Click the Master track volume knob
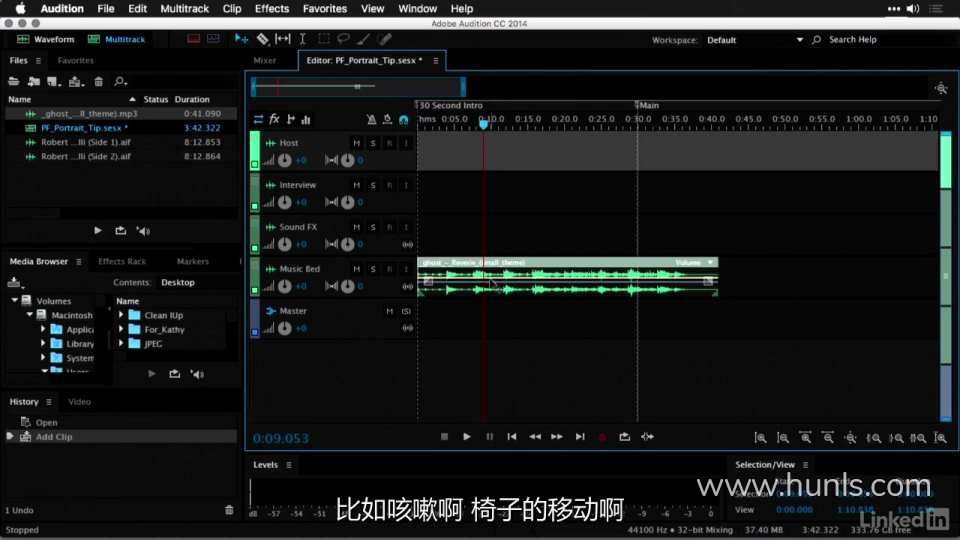 (285, 328)
